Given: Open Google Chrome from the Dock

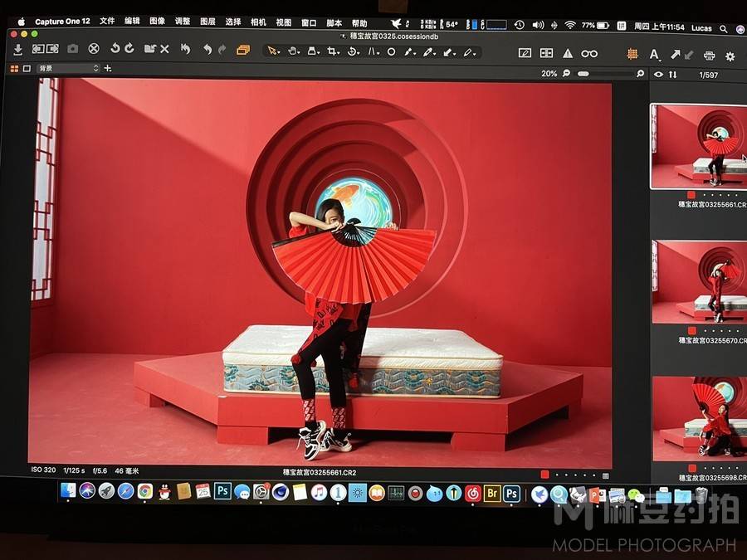Looking at the screenshot, I should (144, 491).
